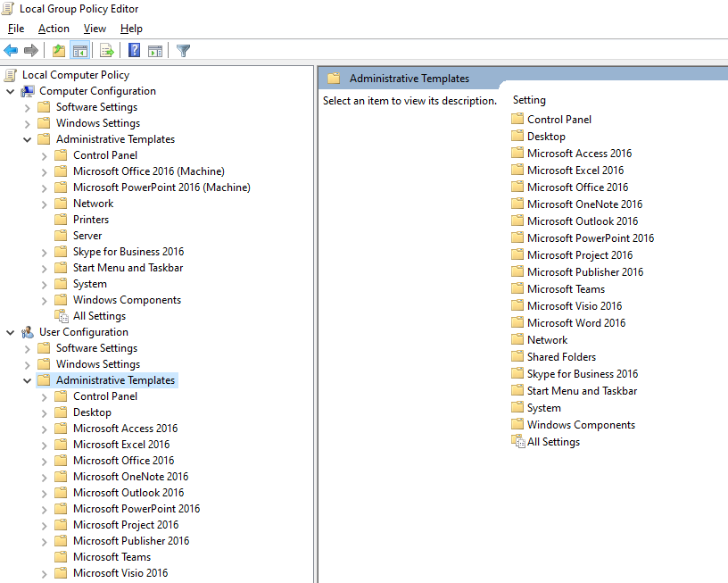
Task: Open the Action menu
Action: 54,29
